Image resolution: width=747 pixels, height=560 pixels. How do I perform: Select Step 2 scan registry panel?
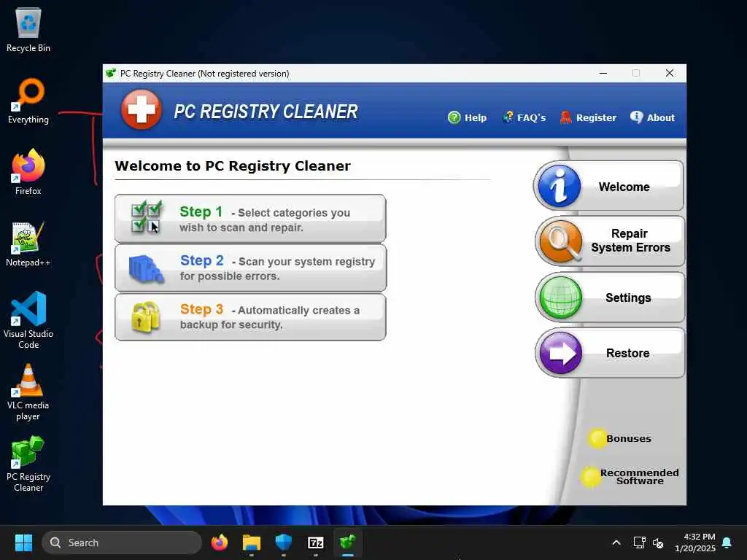tap(251, 268)
